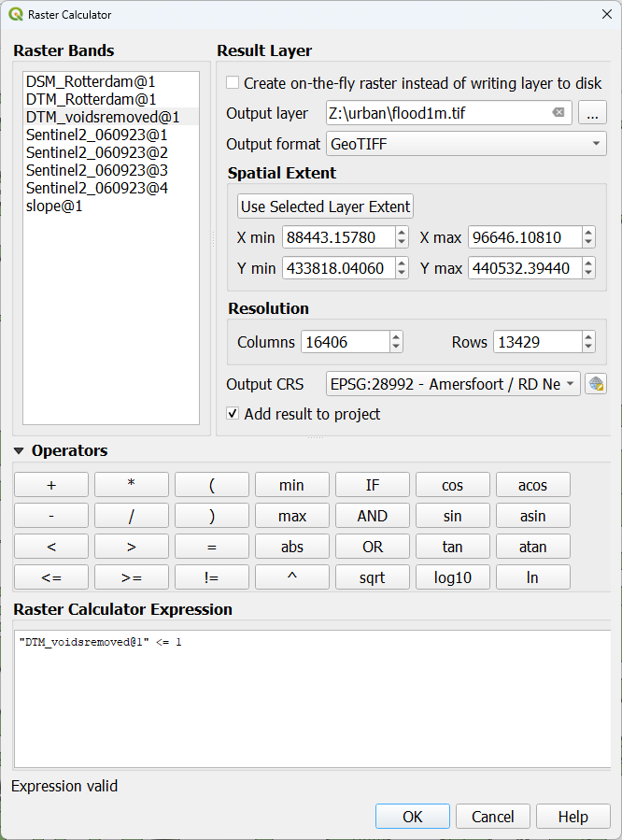Select DSM_Rotterdam@1 raster band
The width and height of the screenshot is (622, 840).
[x=91, y=81]
